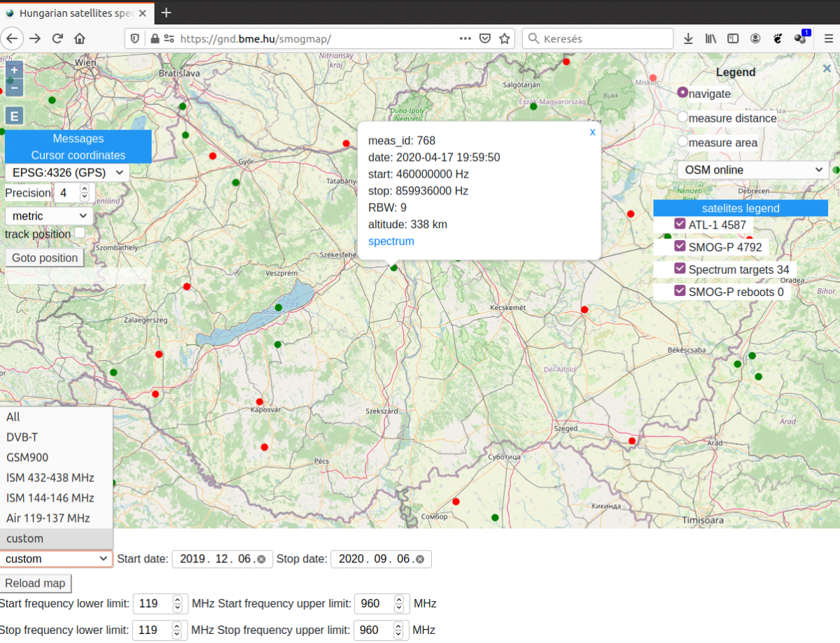Viewport: 840px width, 643px height.
Task: Open the spectrum link in popup
Action: pos(391,241)
